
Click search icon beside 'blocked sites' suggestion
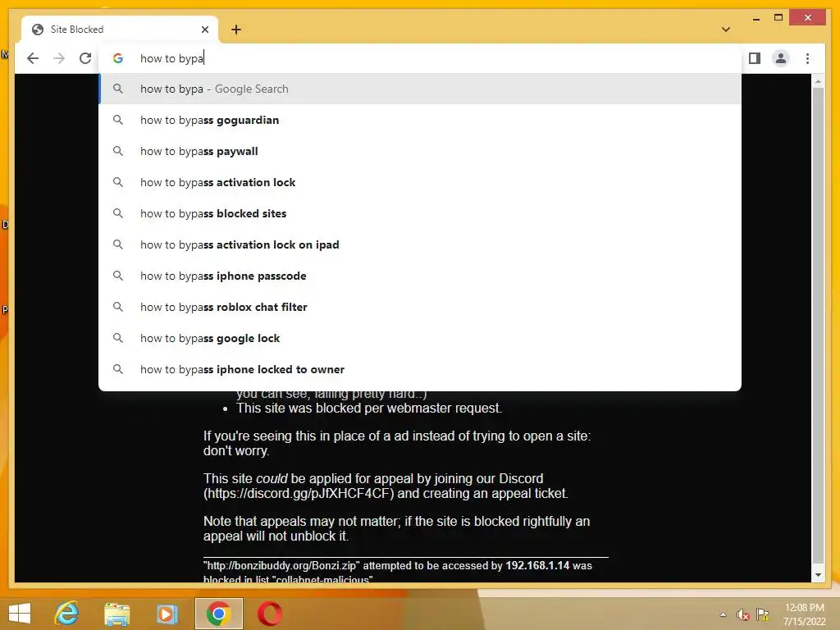[118, 213]
